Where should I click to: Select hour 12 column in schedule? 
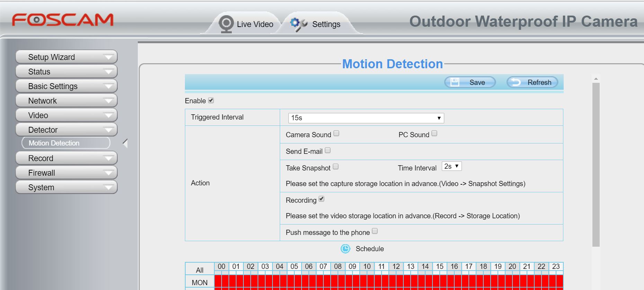(396, 266)
